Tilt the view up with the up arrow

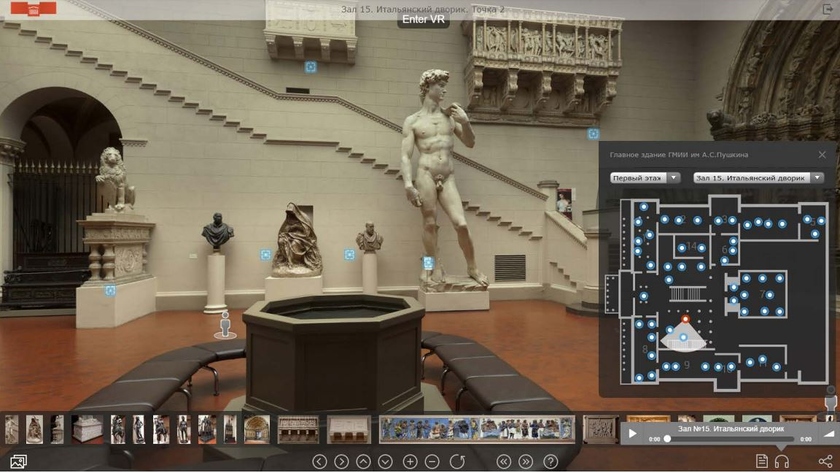[364, 461]
